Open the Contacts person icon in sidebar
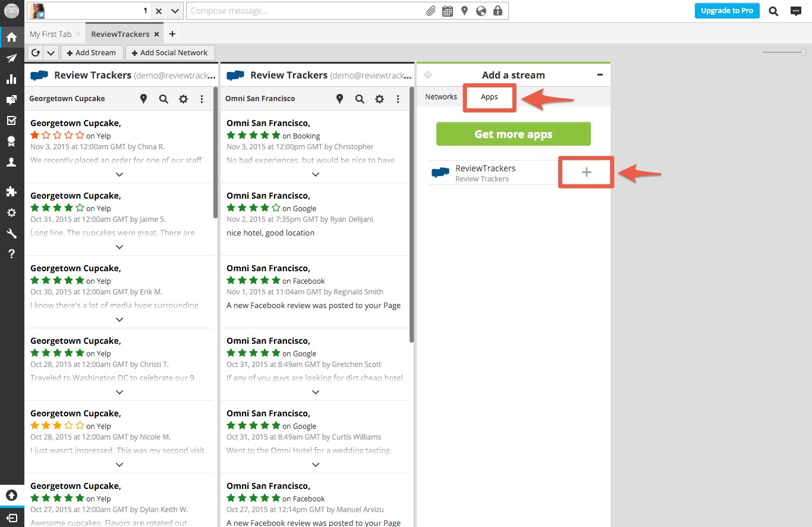 point(11,162)
